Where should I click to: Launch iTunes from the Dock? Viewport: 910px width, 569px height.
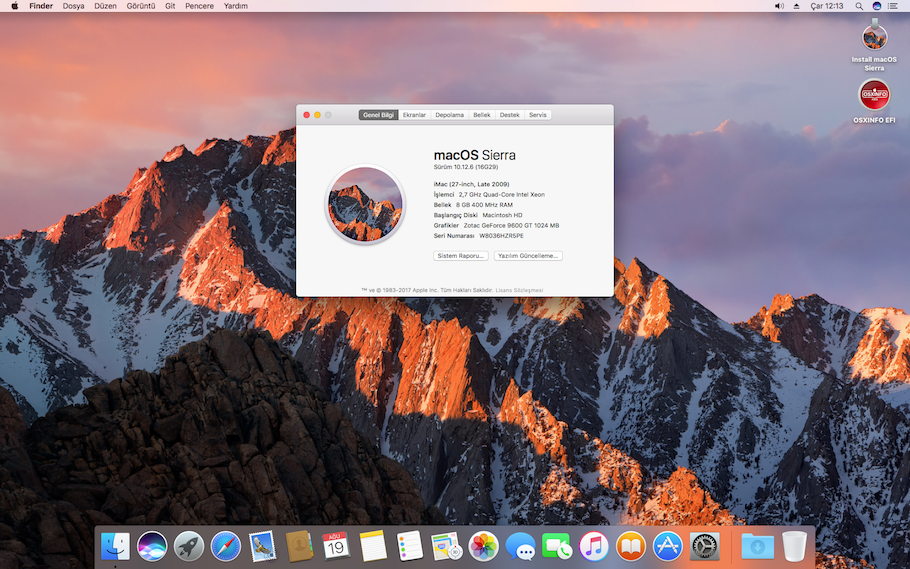594,546
